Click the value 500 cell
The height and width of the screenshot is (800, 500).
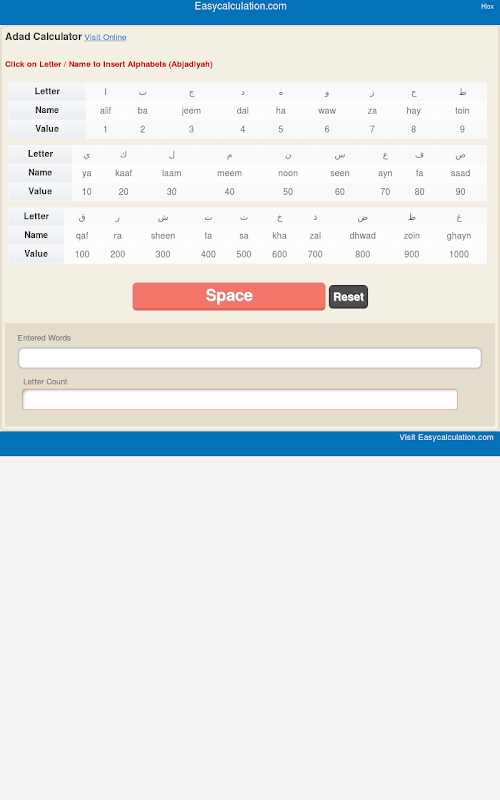click(x=244, y=254)
